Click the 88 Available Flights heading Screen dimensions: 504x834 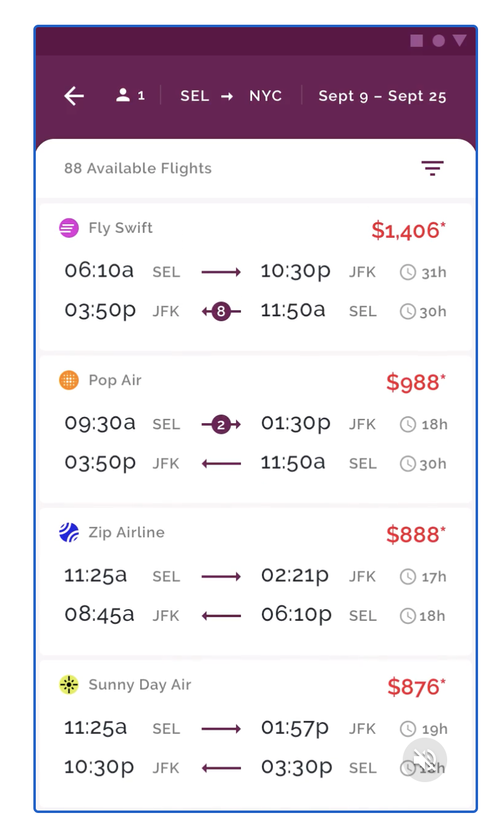click(x=138, y=169)
